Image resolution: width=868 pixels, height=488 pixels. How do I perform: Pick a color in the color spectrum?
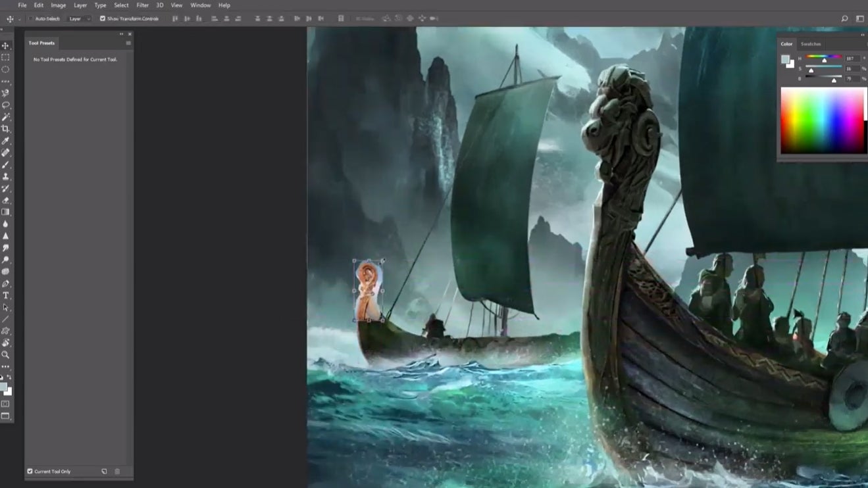tap(821, 120)
